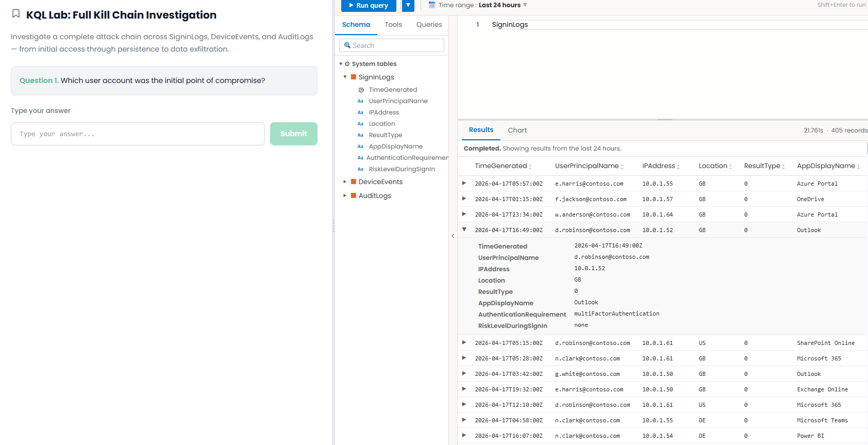Image resolution: width=868 pixels, height=445 pixels.
Task: Collapse the schema side panel chevron
Action: click(453, 236)
